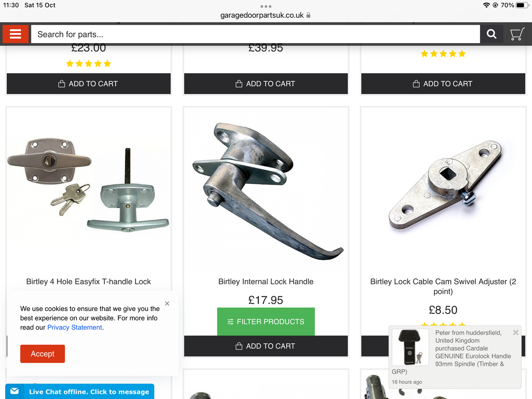Click the Live Chat envelope icon
The width and height of the screenshot is (532, 399).
click(15, 391)
